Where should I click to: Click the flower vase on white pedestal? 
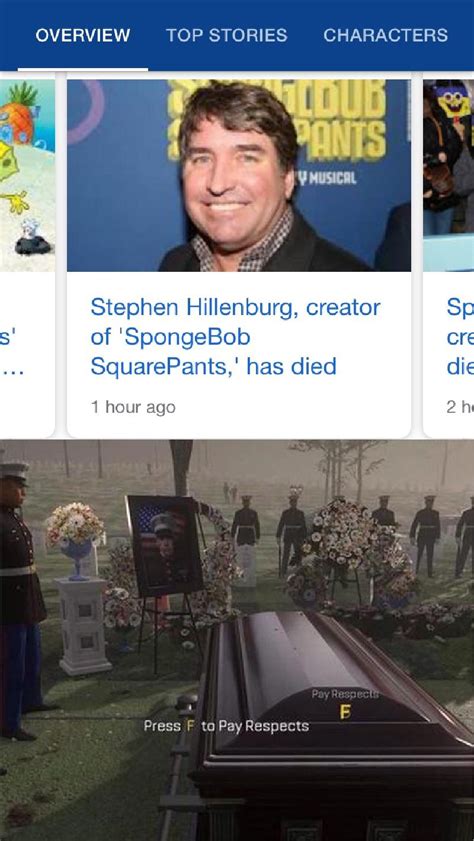pos(76,540)
